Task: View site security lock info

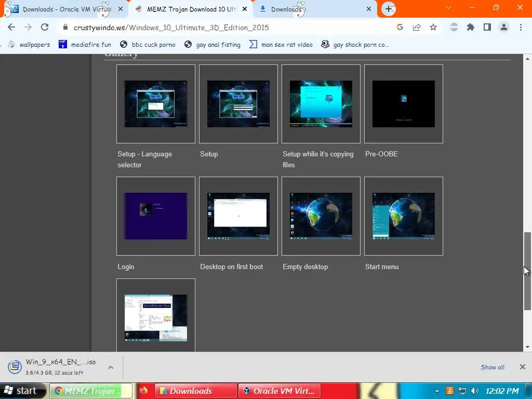Action: (x=65, y=27)
